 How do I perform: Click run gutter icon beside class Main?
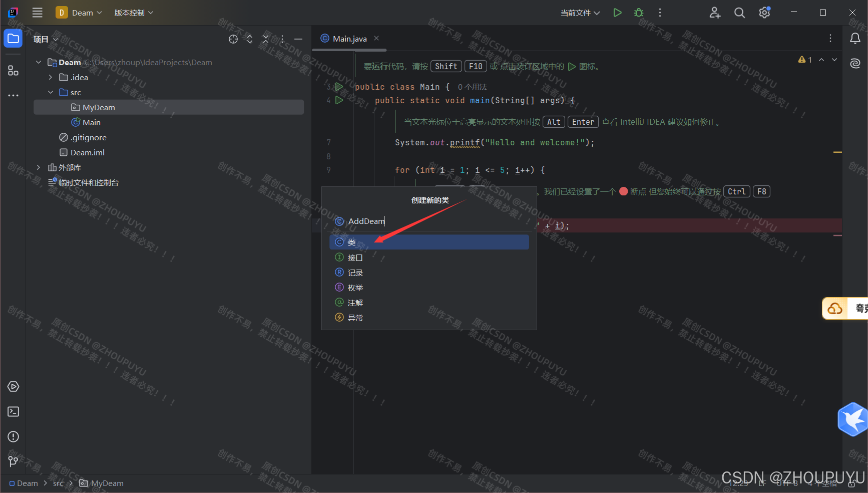click(x=339, y=87)
